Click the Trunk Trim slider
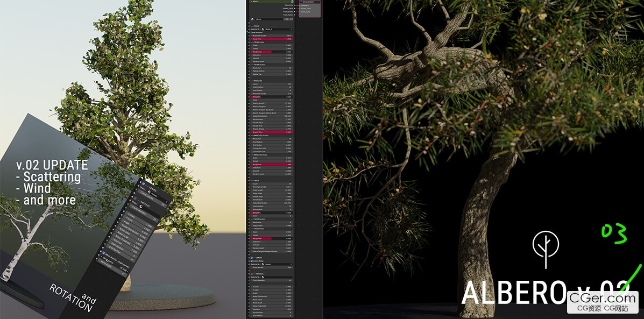 pos(272,39)
